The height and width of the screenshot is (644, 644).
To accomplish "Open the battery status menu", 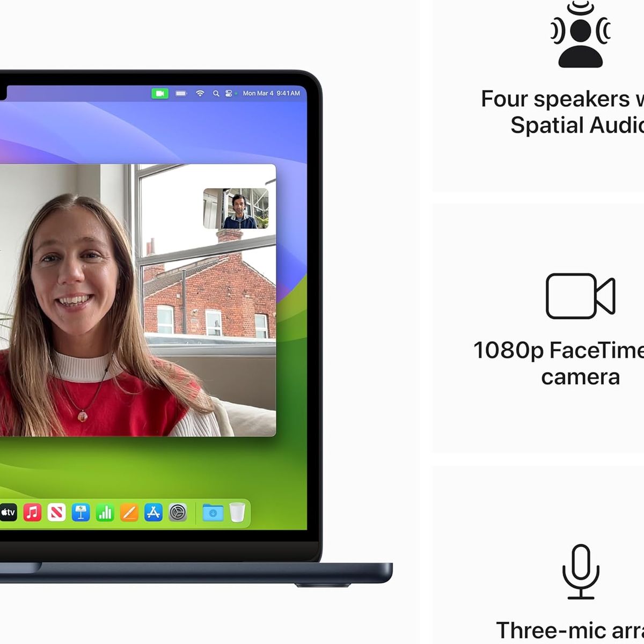I will coord(181,93).
